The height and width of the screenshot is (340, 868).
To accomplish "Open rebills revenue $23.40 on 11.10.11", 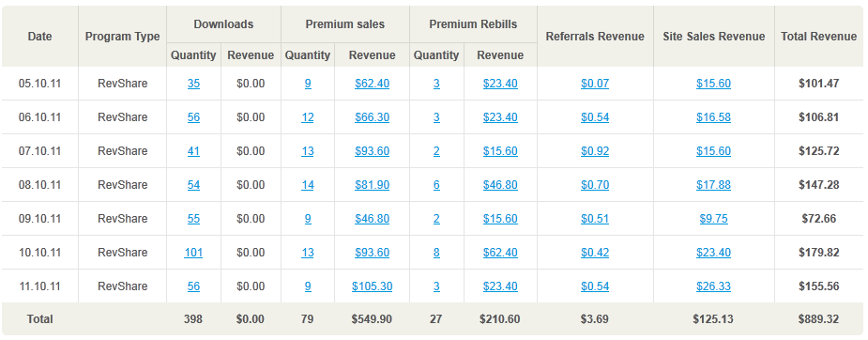I will click(500, 286).
